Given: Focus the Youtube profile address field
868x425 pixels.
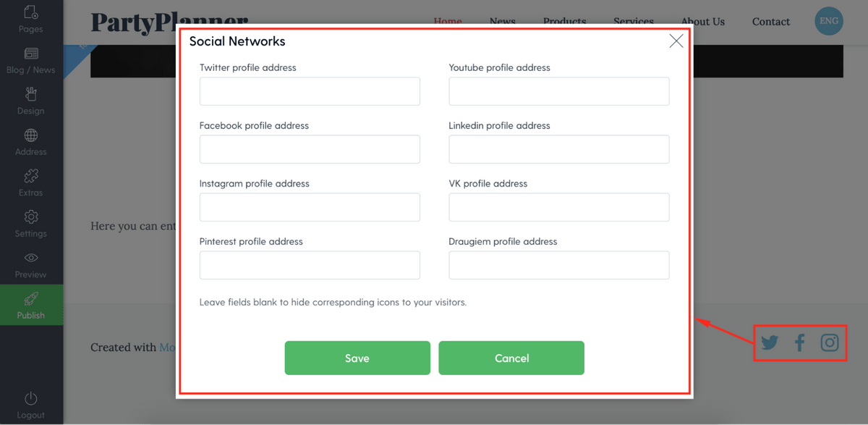Looking at the screenshot, I should 559,91.
